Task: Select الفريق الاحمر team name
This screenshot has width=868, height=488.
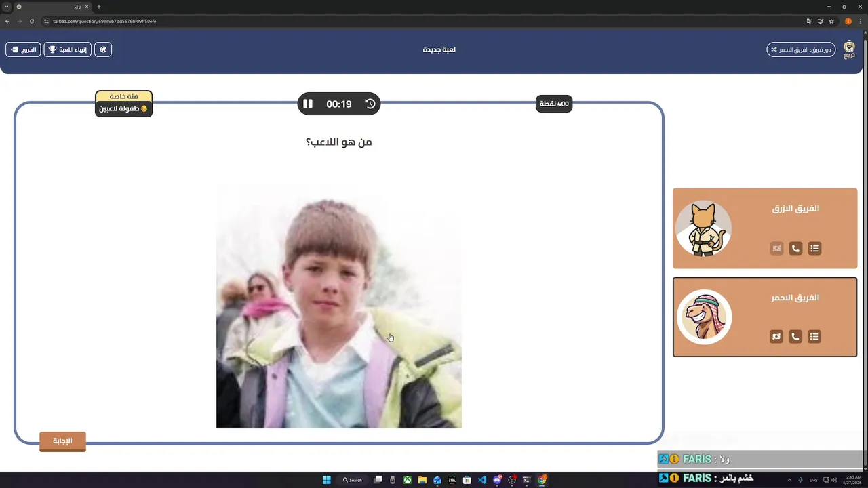Action: tap(795, 298)
